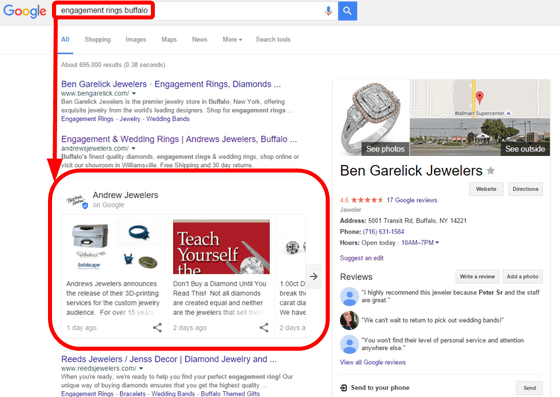The image size is (560, 397).
Task: Open the Google logo homepage
Action: [x=25, y=11]
